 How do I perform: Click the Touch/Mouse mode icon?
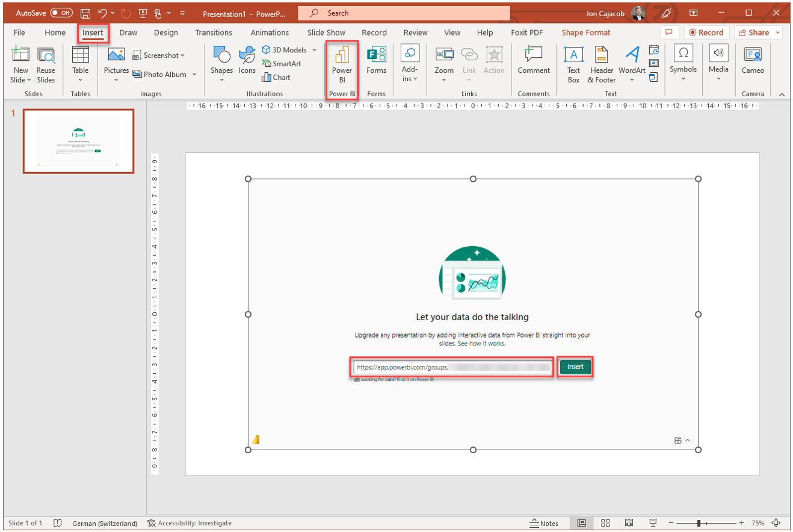[x=158, y=13]
